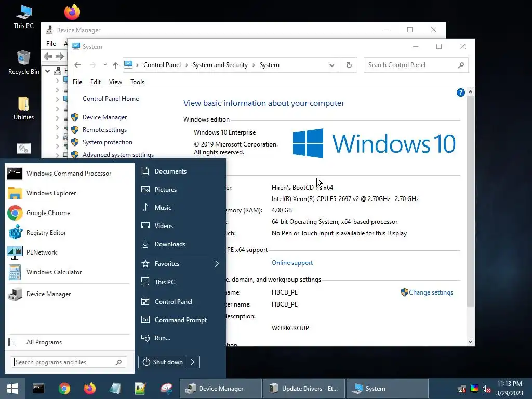Screen dimensions: 532x399
Task: Click Change settings link
Action: click(x=431, y=292)
